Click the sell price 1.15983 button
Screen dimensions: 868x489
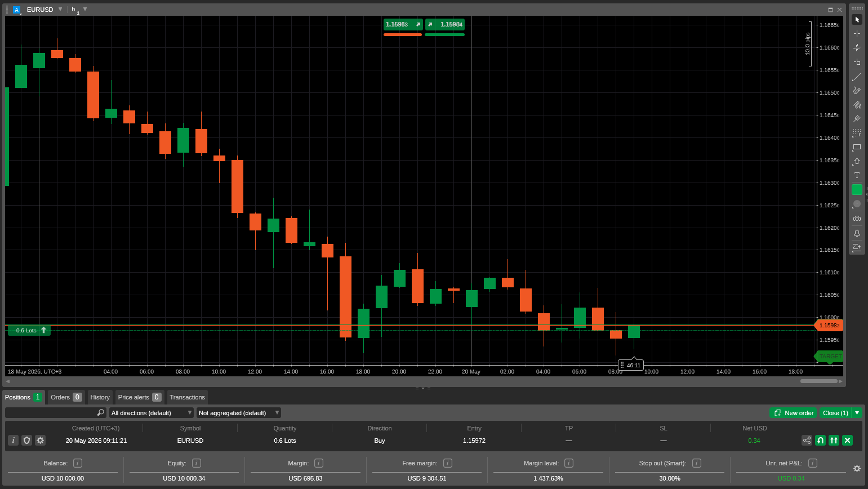point(403,24)
